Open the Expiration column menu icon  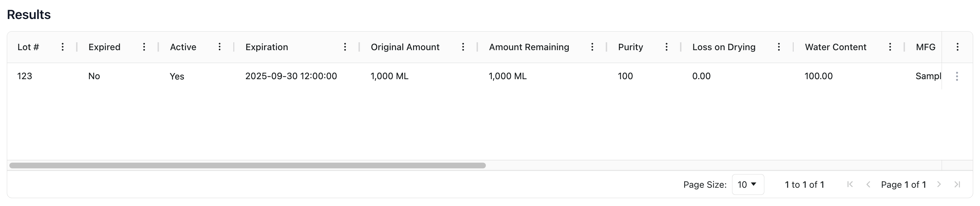pos(345,47)
